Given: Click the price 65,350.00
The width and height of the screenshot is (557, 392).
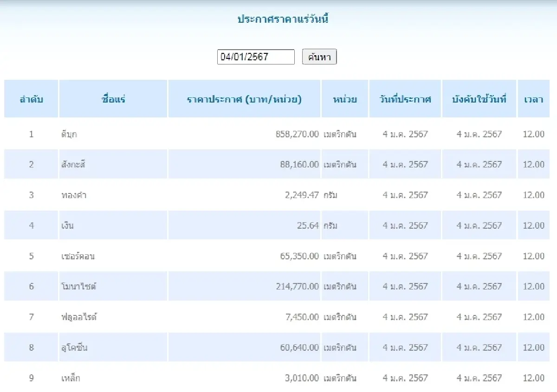Looking at the screenshot, I should 299,256.
